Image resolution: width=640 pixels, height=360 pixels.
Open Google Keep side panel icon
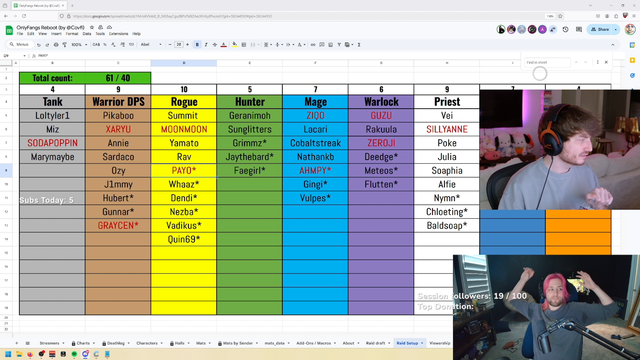coord(632,60)
